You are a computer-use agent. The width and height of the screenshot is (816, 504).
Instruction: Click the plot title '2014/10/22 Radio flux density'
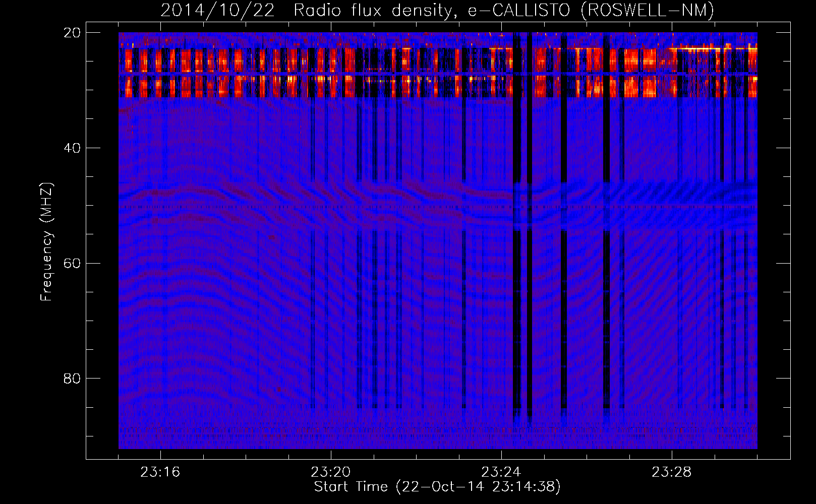[437, 10]
